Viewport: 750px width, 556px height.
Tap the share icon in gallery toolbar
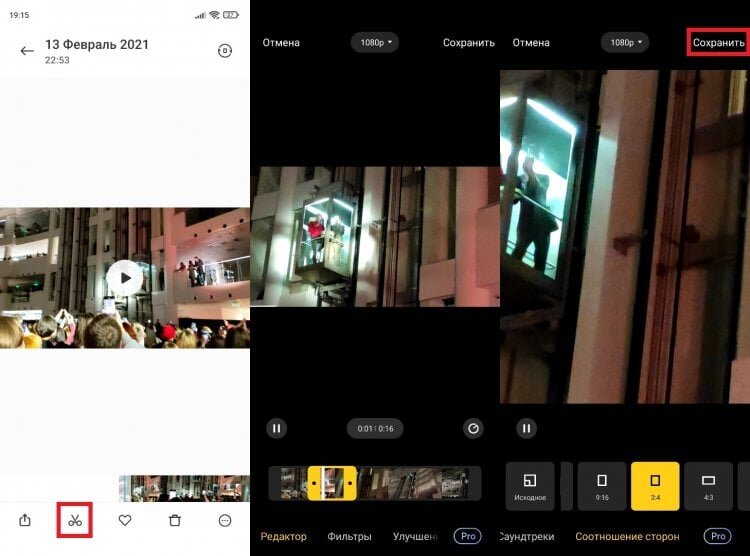click(x=25, y=520)
